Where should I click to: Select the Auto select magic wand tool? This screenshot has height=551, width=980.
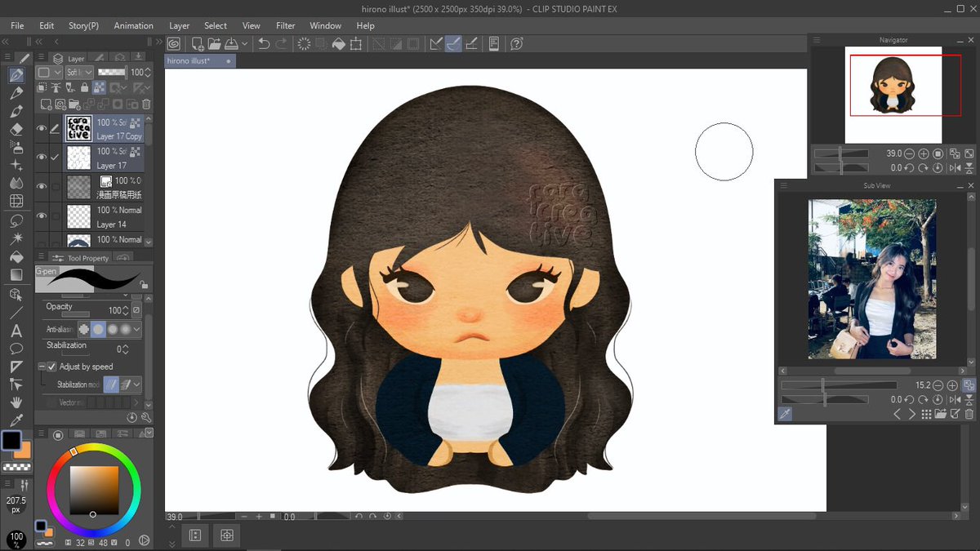[x=16, y=239]
